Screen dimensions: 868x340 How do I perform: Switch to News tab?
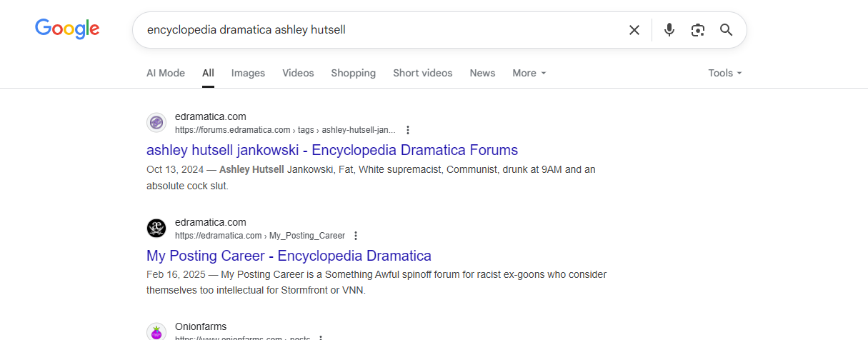point(482,73)
